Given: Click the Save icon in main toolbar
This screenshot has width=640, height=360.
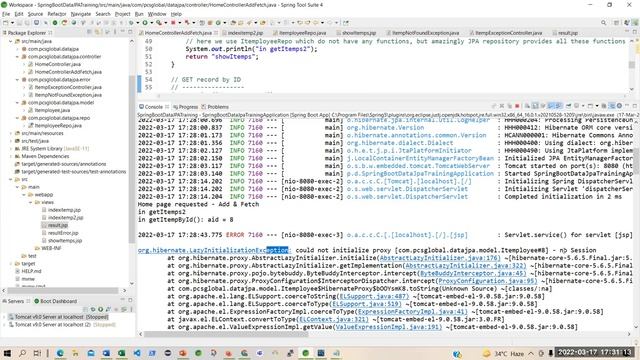Looking at the screenshot, I should (20, 23).
